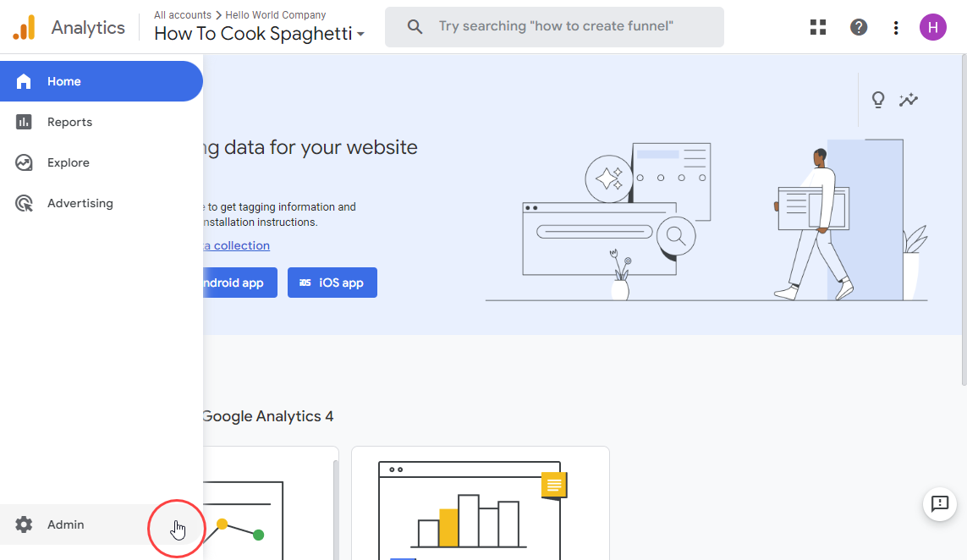
Task: Click the iOS app button
Action: tap(332, 283)
